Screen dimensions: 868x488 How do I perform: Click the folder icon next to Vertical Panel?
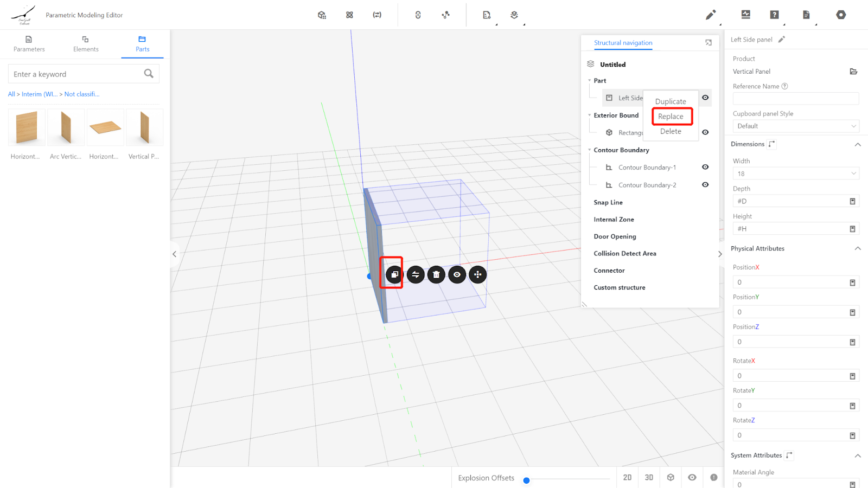pyautogui.click(x=853, y=72)
